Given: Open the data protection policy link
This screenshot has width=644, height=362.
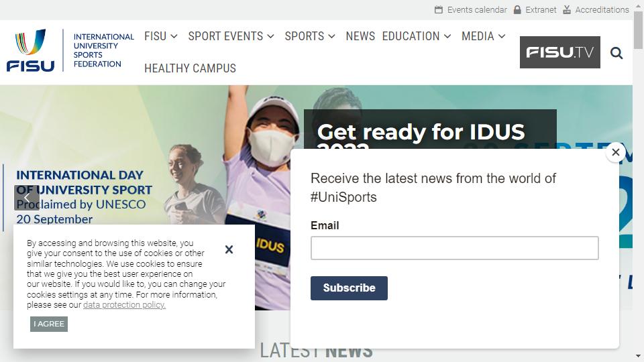Looking at the screenshot, I should point(125,305).
